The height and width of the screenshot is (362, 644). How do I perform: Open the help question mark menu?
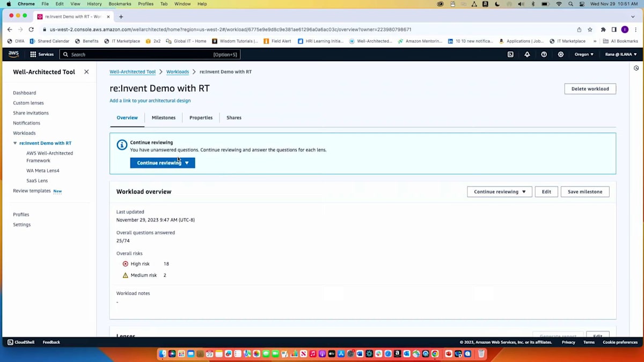coord(544,54)
